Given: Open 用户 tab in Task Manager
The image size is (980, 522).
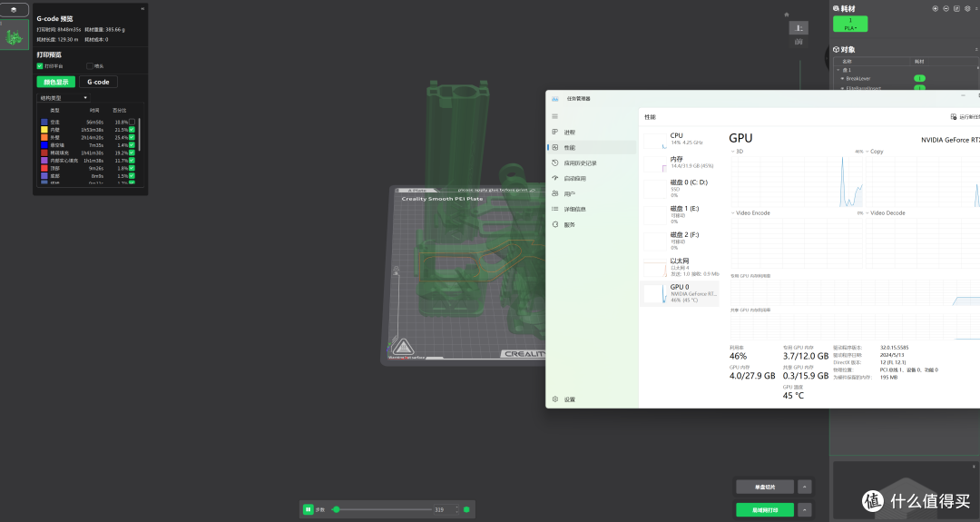Looking at the screenshot, I should click(x=592, y=193).
